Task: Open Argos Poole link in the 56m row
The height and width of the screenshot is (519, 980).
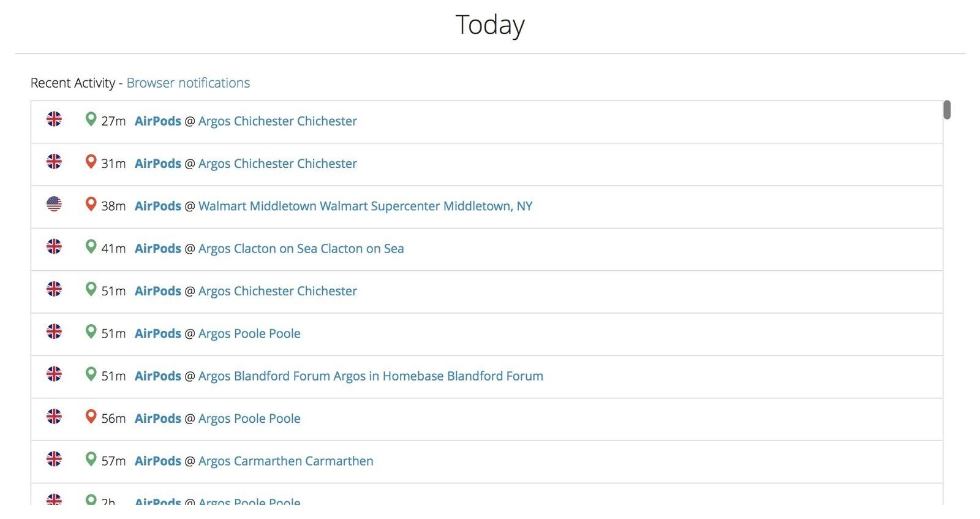Action: pos(249,419)
